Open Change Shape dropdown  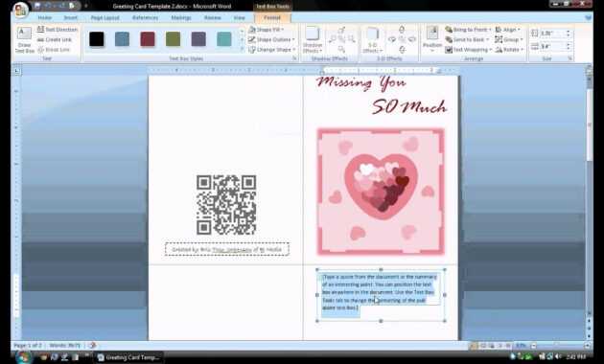coord(272,50)
